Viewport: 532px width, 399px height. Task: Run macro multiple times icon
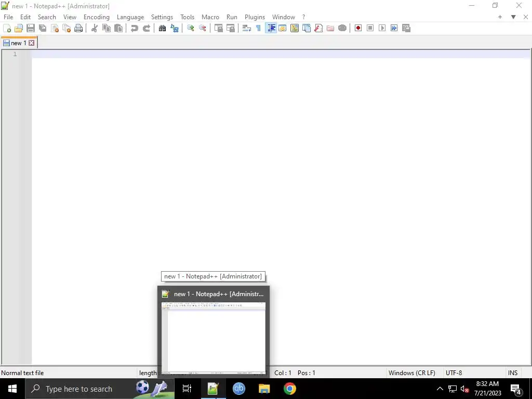pos(394,28)
